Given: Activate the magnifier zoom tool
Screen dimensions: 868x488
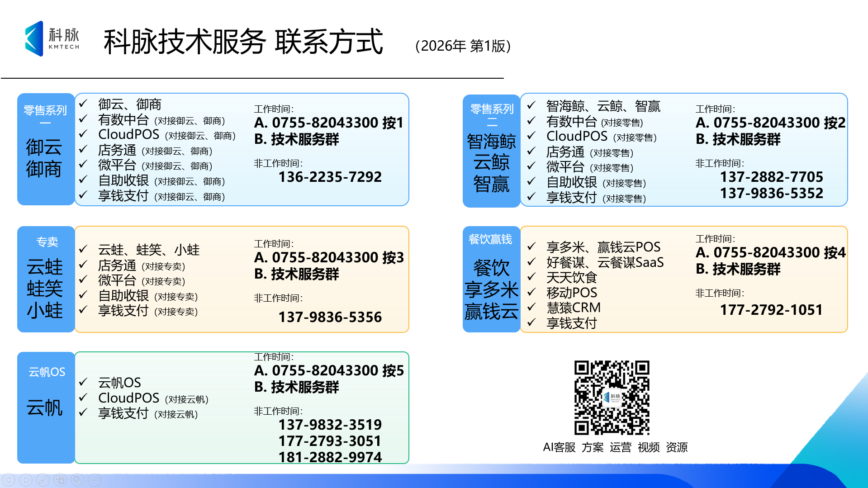Looking at the screenshot, I should pyautogui.click(x=77, y=480).
